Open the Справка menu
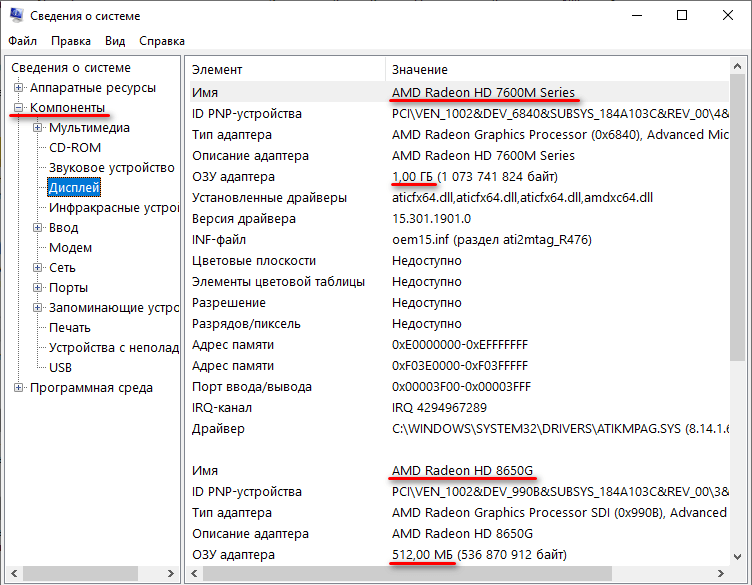 161,41
